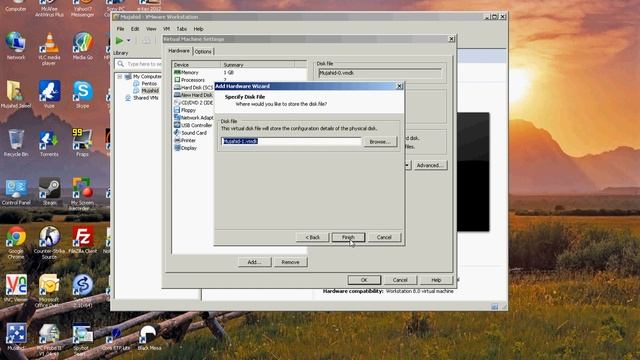Screen dimensions: 640x360
Task: Open the PC Probe II desktop shortcut
Action: tap(49, 339)
